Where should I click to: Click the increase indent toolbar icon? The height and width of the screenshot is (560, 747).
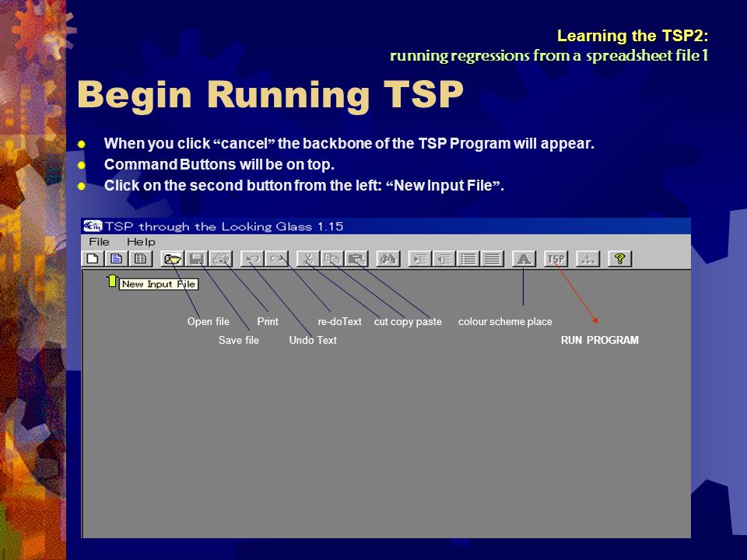tap(419, 258)
